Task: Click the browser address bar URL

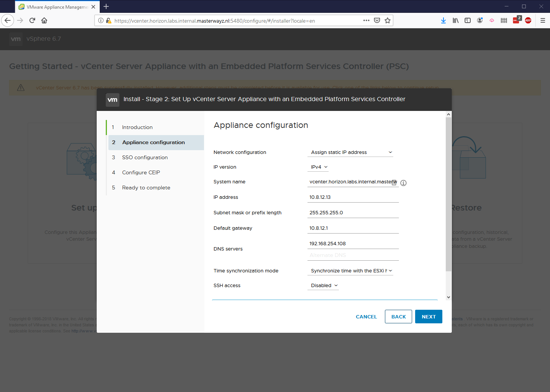Action: [x=215, y=21]
